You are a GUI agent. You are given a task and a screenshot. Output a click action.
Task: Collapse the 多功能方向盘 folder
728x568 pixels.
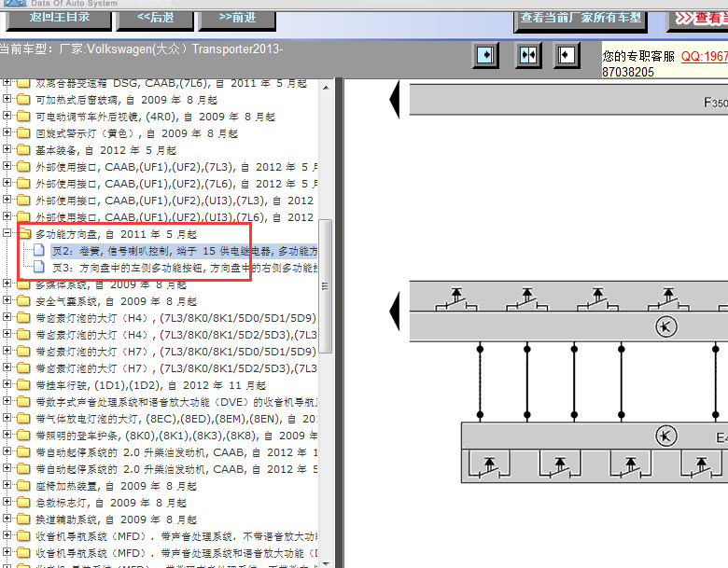point(7,233)
